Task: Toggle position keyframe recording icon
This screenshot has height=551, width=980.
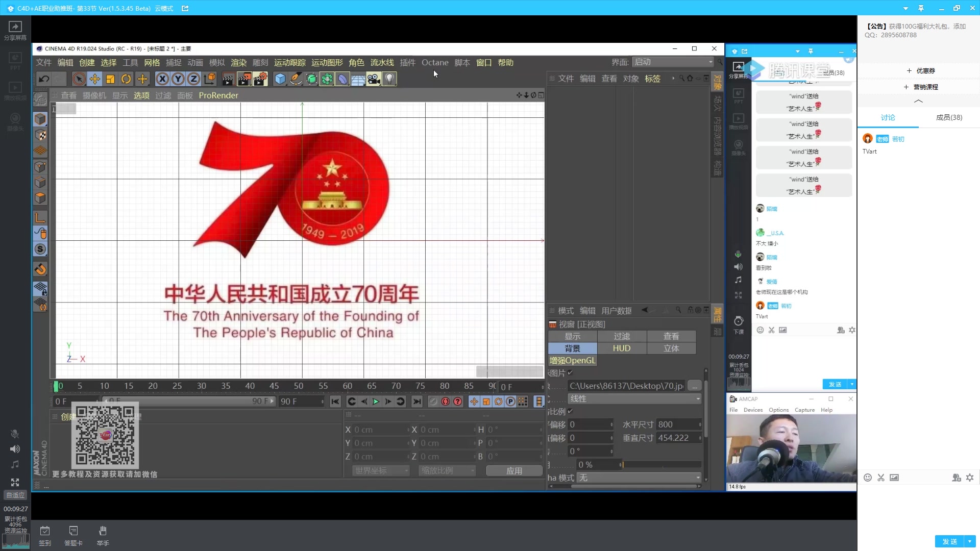Action: click(474, 402)
